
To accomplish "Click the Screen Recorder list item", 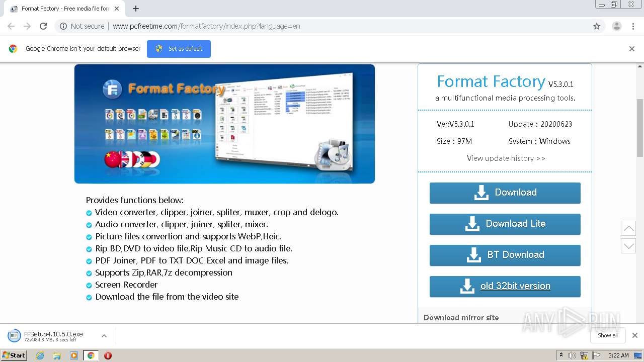I will 126,285.
